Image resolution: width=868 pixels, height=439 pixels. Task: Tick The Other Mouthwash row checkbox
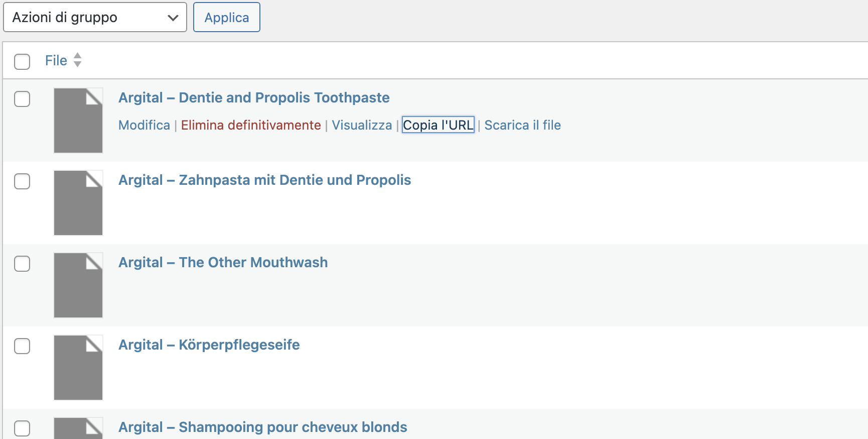point(22,264)
